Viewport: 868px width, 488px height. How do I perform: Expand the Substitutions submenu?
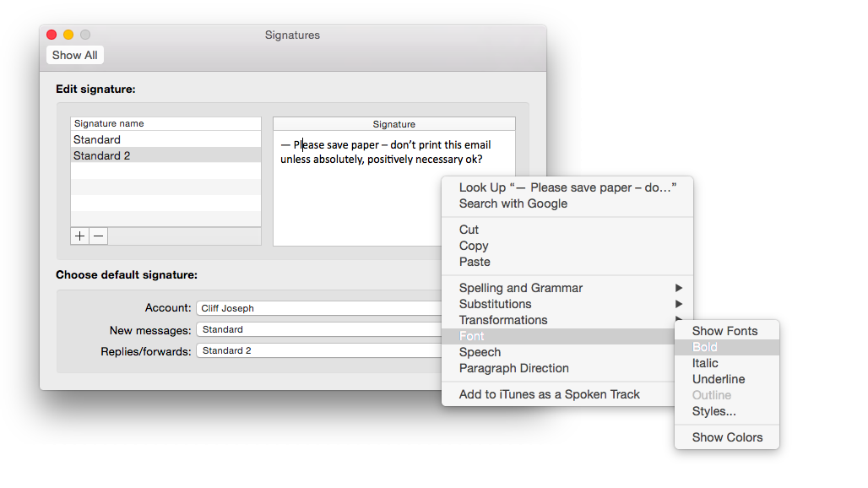pos(567,304)
